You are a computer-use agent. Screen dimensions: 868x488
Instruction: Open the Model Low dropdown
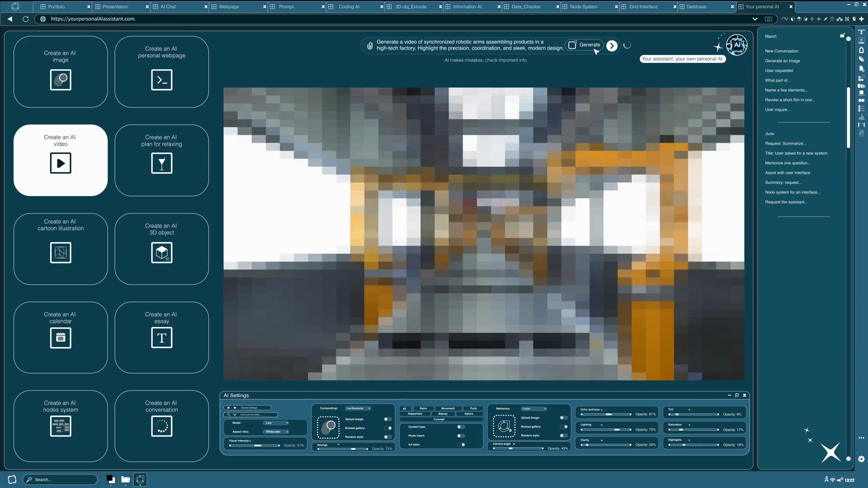coord(276,423)
